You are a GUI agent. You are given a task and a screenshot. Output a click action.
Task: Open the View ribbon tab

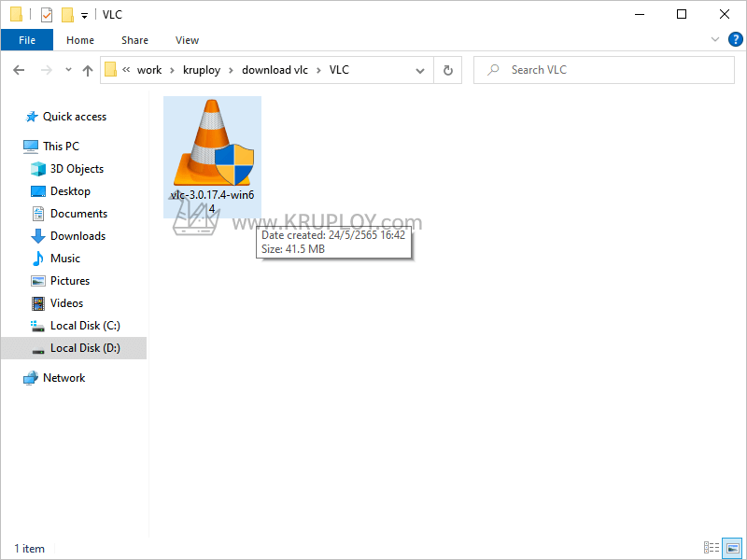point(187,40)
